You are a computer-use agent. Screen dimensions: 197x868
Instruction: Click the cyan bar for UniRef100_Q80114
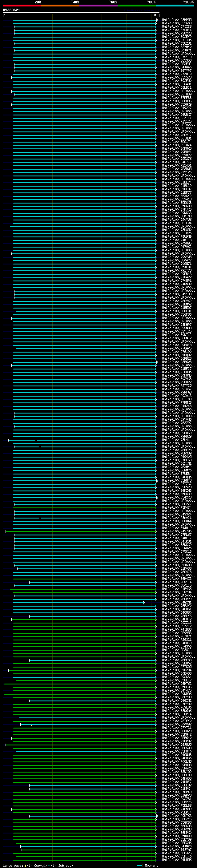(93, 582)
